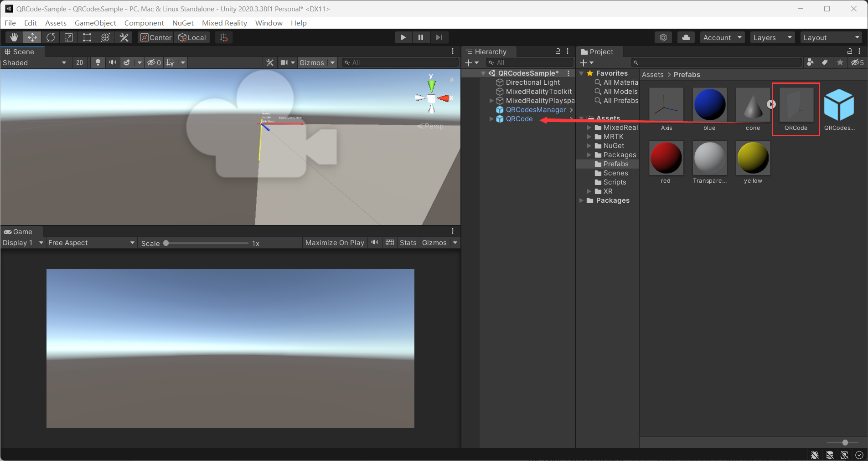
Task: Click the Pause button
Action: (x=421, y=37)
